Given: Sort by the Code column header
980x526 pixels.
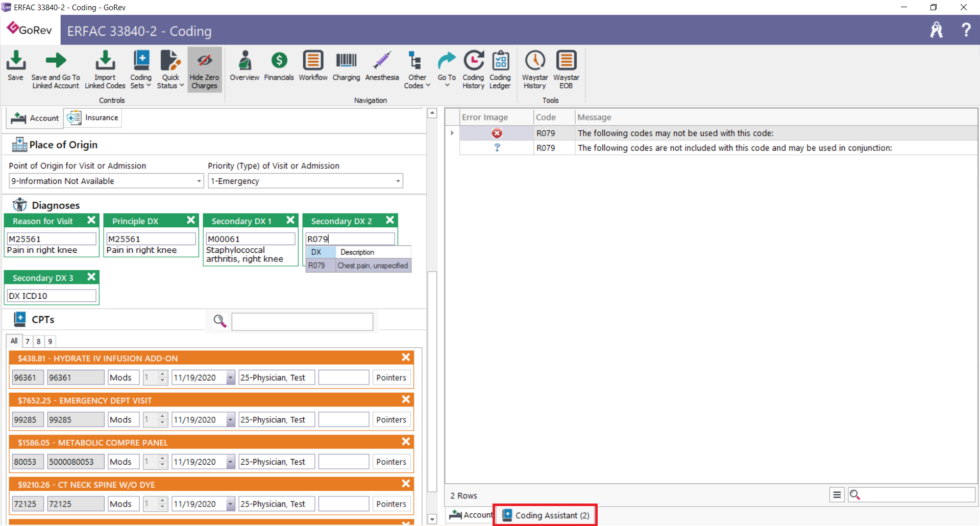Looking at the screenshot, I should point(554,117).
